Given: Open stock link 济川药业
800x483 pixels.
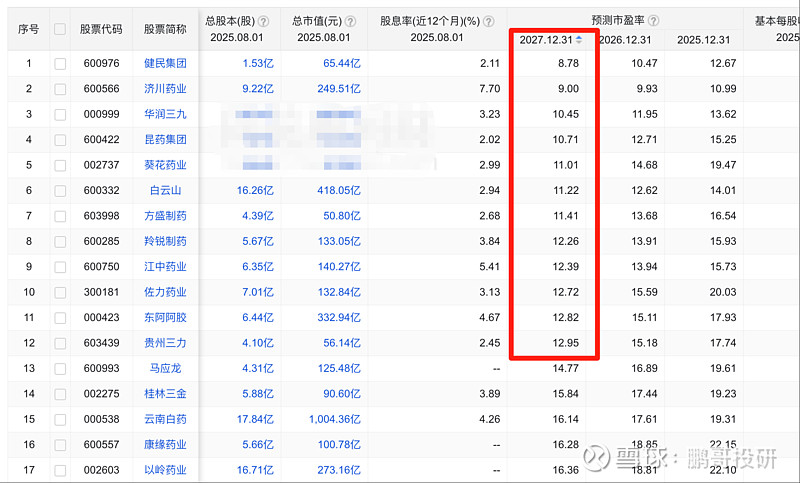Looking at the screenshot, I should pyautogui.click(x=165, y=89).
